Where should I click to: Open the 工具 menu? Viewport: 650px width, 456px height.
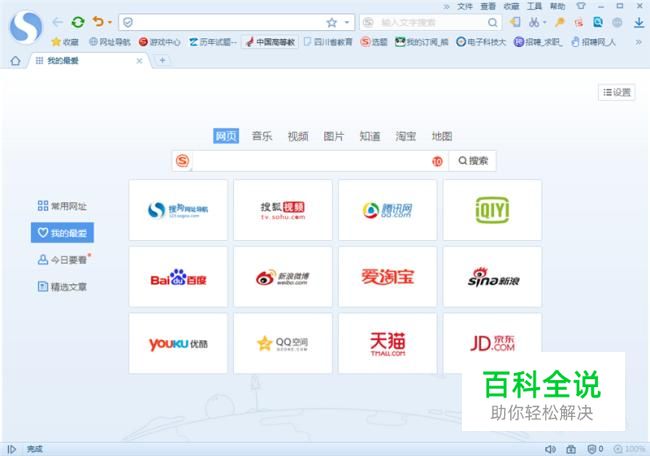534,6
